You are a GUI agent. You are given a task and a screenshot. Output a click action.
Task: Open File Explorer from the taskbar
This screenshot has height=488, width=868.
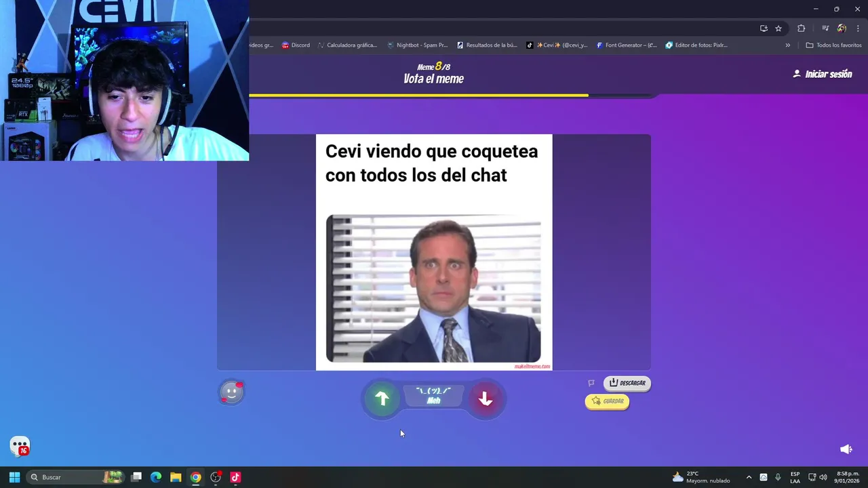pos(176,477)
